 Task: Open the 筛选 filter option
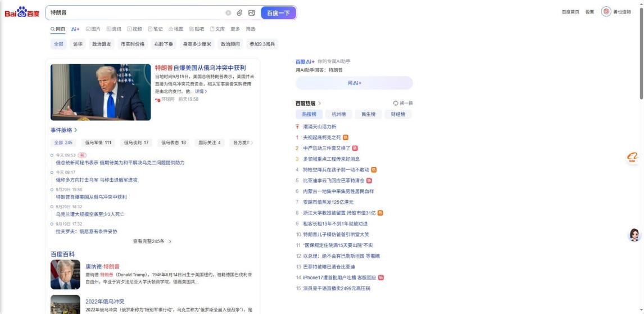[251, 29]
